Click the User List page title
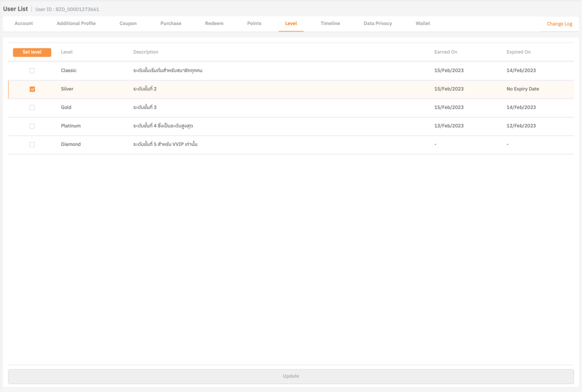Viewport: 582px width, 392px height. pyautogui.click(x=15, y=9)
